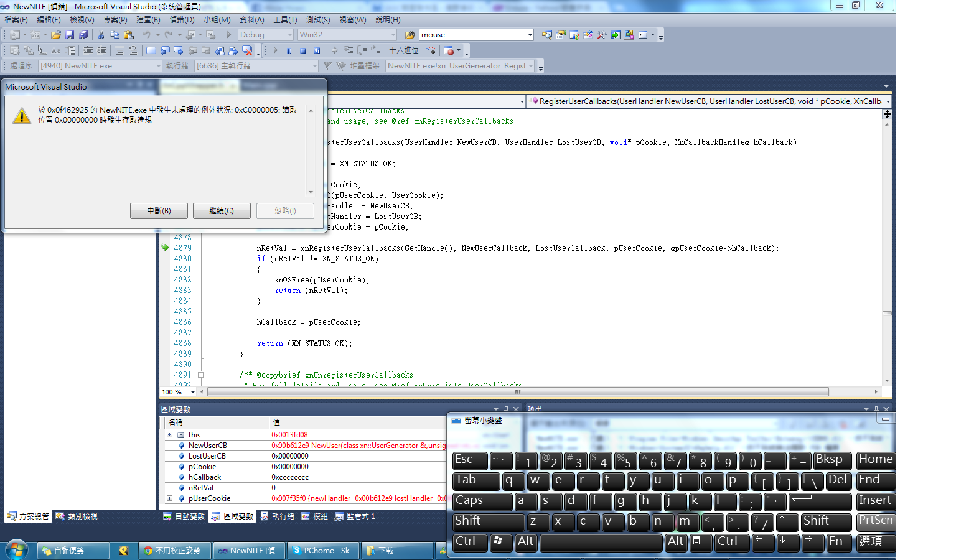
Task: Click the code editor horizontal scrollbar
Action: (518, 392)
